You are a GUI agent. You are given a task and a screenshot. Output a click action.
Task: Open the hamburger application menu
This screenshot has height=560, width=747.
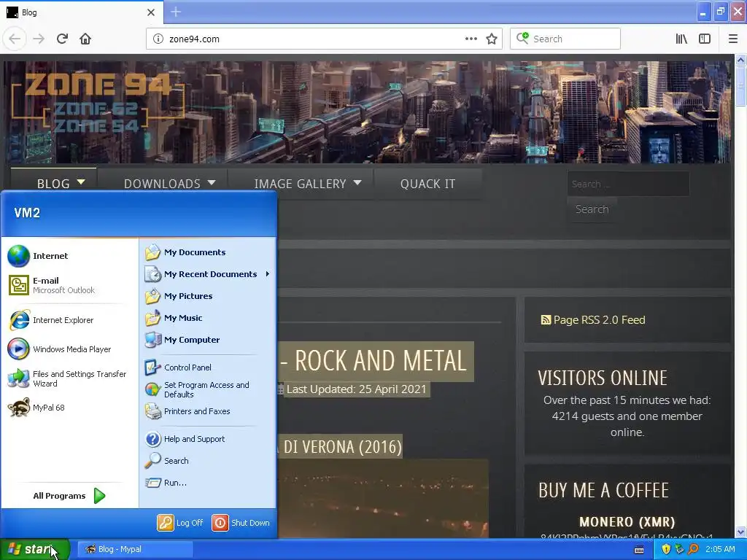(x=733, y=39)
